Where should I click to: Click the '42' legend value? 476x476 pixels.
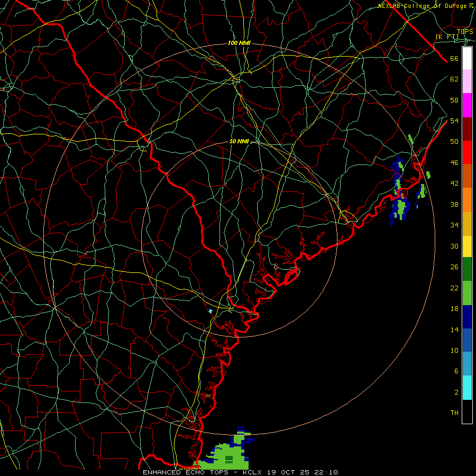point(454,183)
